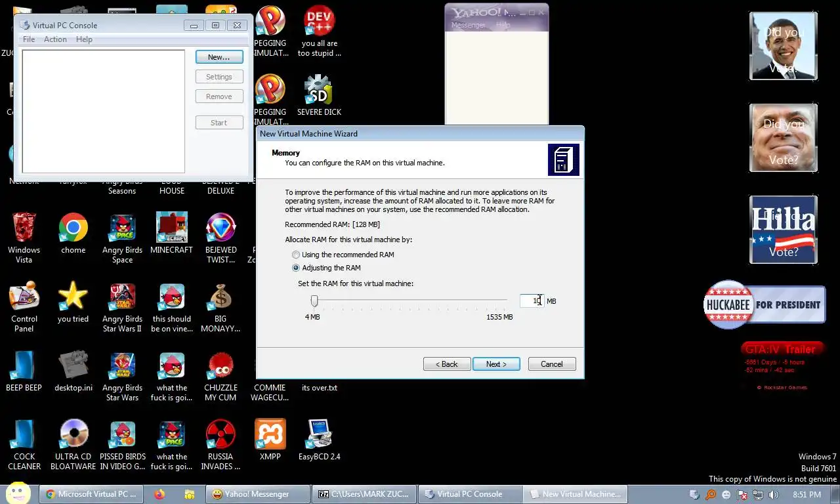
Task: Open the BIG MONAYY money bag icon
Action: 220,306
